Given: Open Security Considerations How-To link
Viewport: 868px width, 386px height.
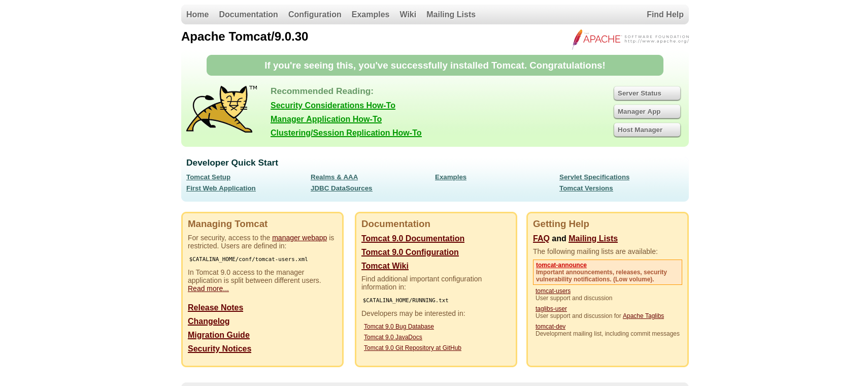Looking at the screenshot, I should [332, 106].
